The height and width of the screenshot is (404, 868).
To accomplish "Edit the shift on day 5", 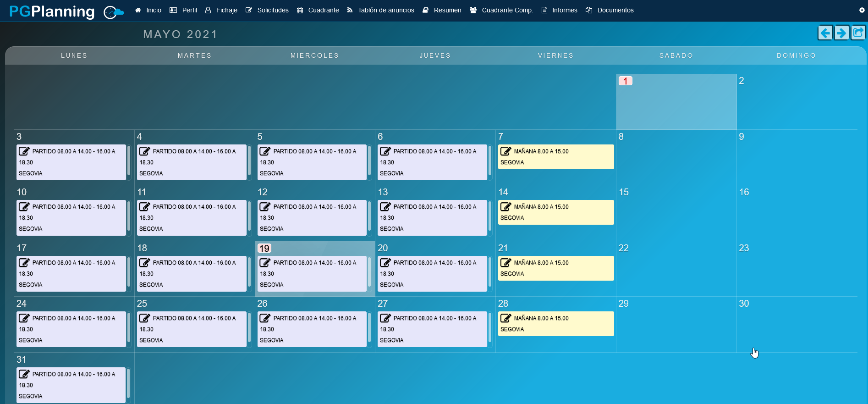I will tap(265, 151).
